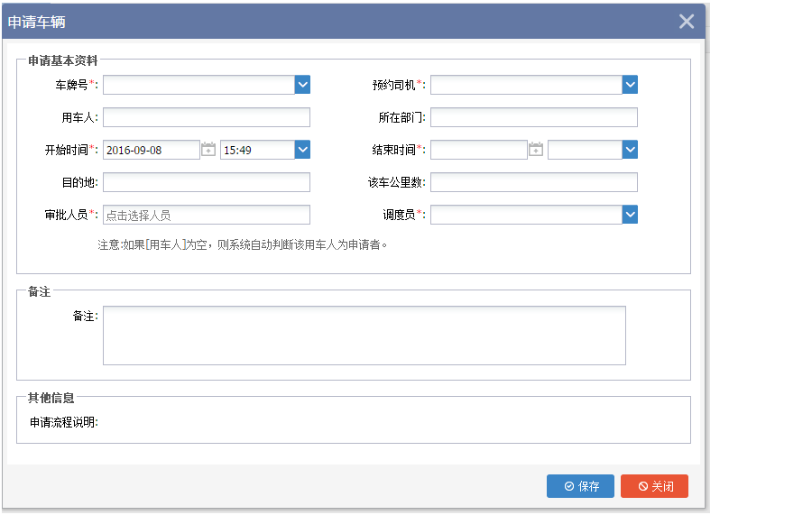The image size is (812, 515).
Task: Open the 结束时间 time dropdown arrow
Action: (630, 150)
